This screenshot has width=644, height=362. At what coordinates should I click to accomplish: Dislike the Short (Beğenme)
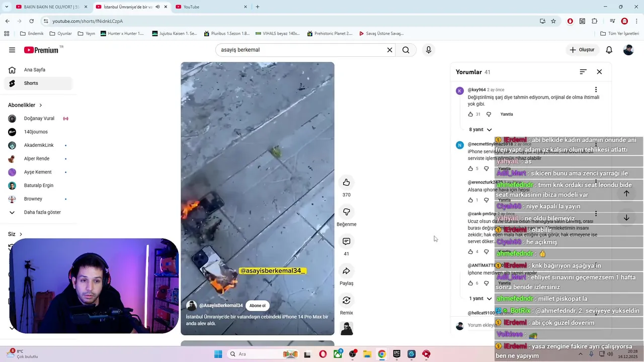tap(347, 212)
